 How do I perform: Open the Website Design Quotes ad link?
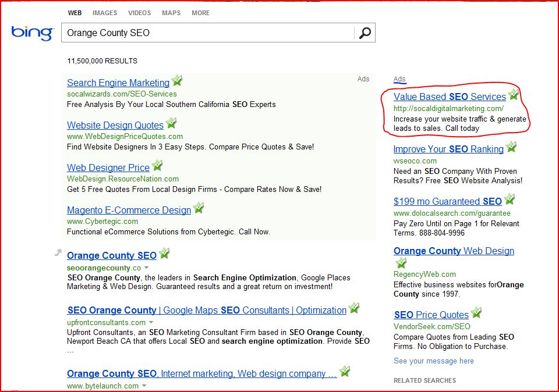[x=115, y=125]
